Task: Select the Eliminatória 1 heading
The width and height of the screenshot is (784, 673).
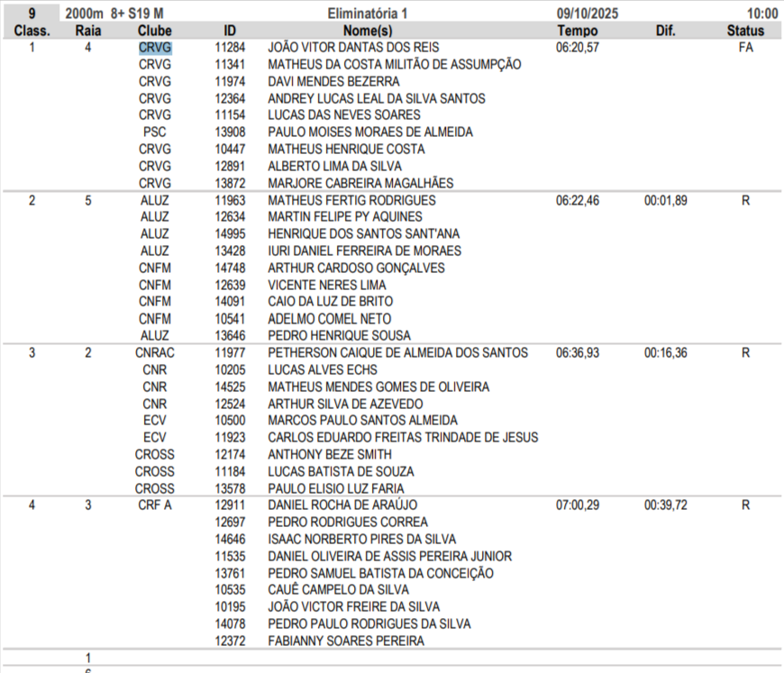Action: 368,14
